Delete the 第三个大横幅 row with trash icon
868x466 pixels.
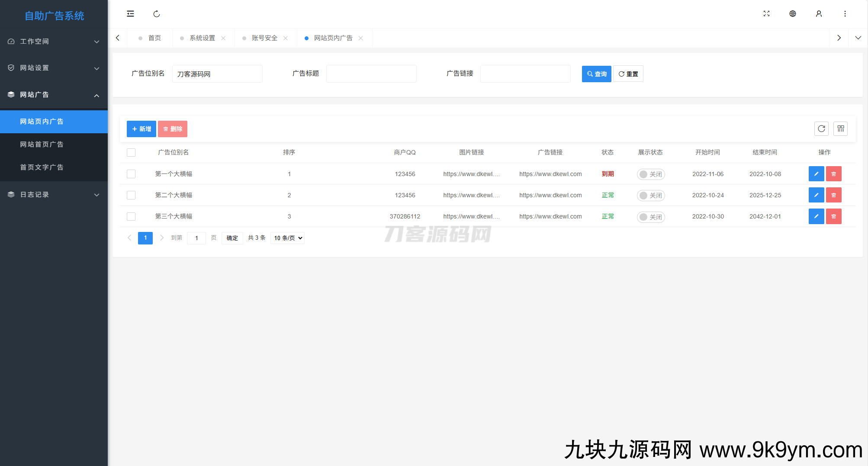(833, 216)
